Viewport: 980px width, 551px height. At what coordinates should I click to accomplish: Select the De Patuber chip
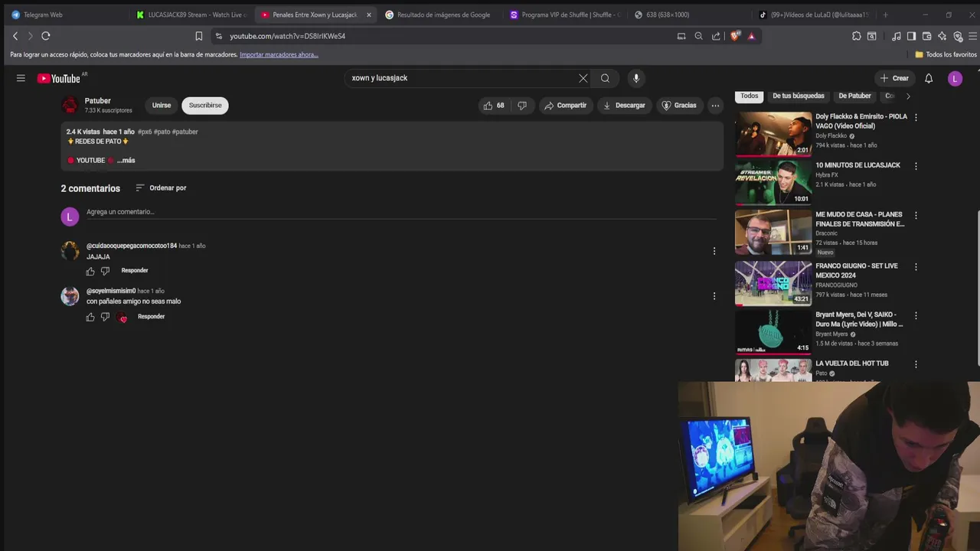point(854,96)
